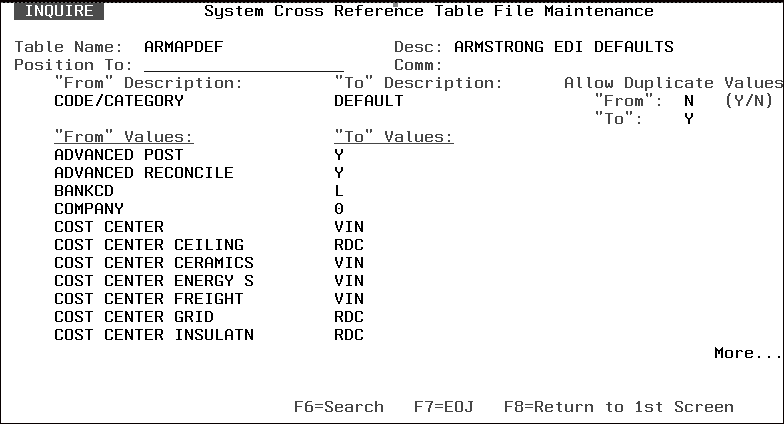Click the COST CENTER GRID entry
This screenshot has height=424, width=784.
[134, 317]
